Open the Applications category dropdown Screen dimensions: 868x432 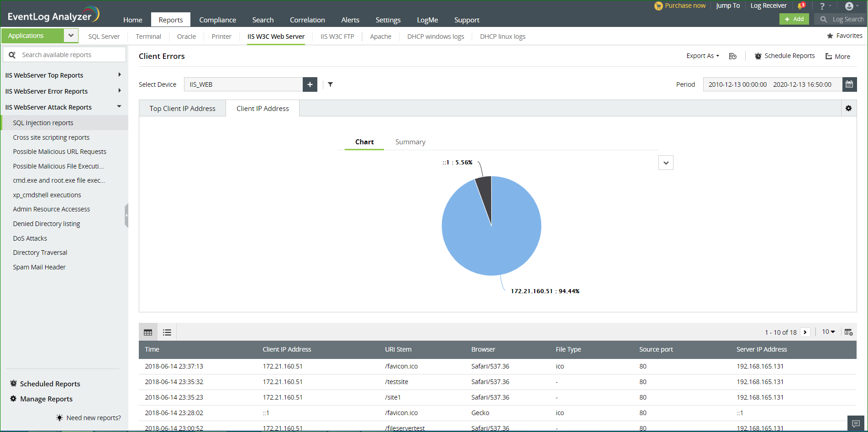(x=71, y=36)
